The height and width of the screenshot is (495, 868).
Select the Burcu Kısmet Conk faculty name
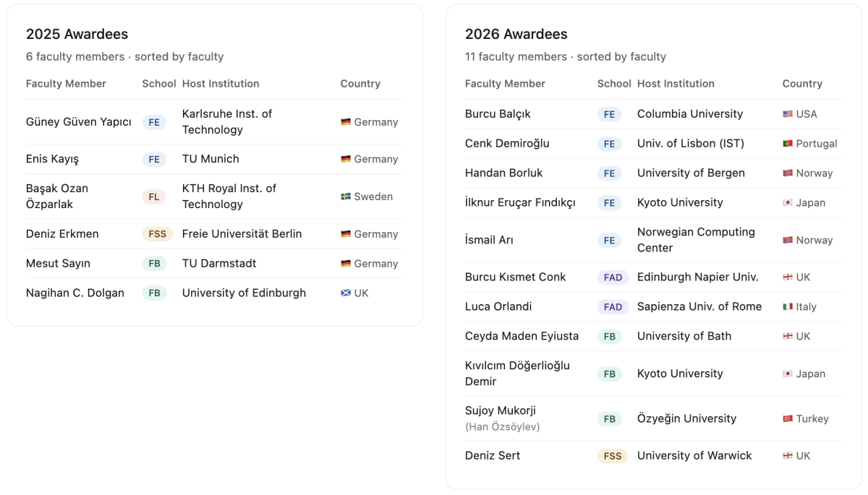tap(515, 277)
